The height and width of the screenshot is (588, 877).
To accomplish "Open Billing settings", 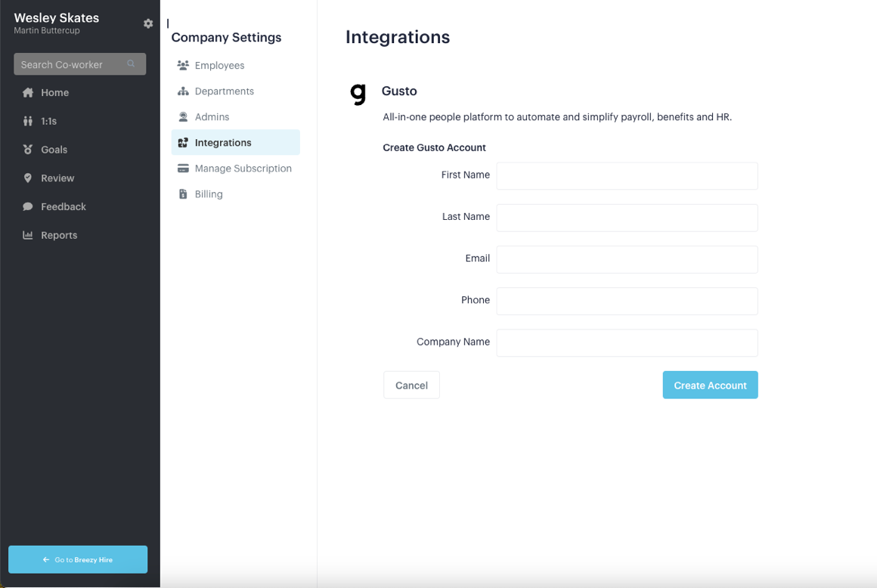I will [x=235, y=194].
